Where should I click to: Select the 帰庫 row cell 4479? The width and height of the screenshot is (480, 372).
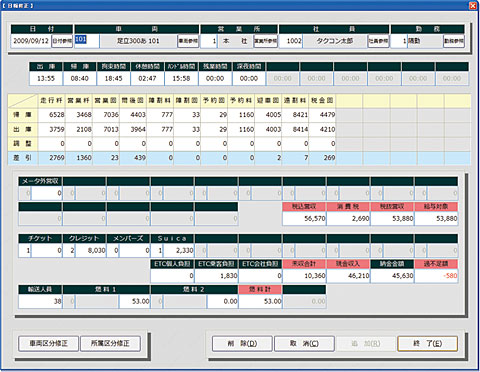322,115
